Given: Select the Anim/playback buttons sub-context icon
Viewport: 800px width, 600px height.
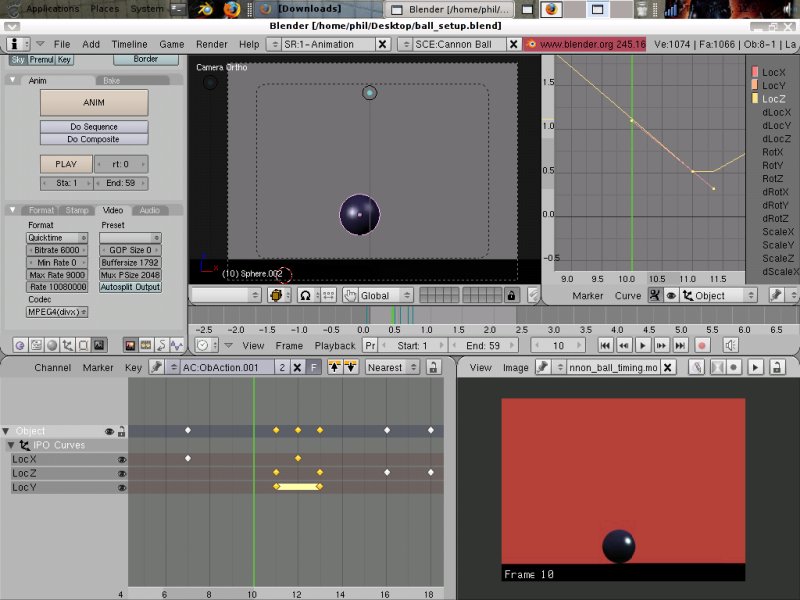Looking at the screenshot, I should tap(161, 345).
